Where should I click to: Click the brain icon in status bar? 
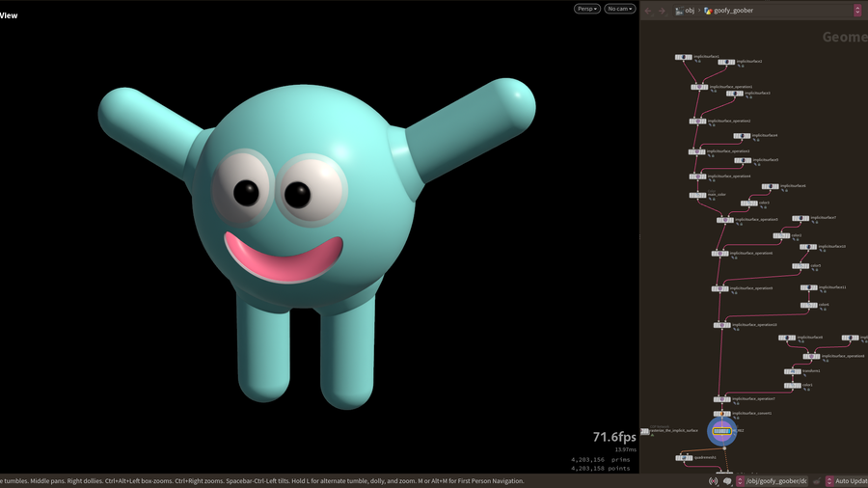727,481
